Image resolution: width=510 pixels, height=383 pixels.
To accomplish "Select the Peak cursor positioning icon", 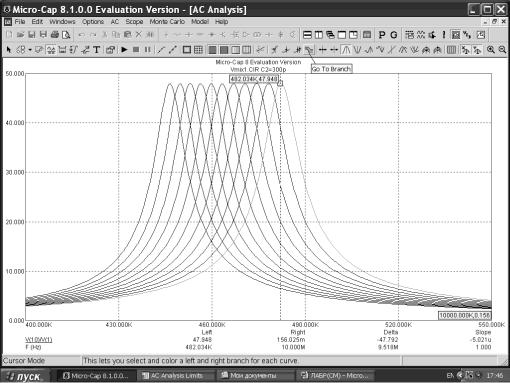I will 346,50.
